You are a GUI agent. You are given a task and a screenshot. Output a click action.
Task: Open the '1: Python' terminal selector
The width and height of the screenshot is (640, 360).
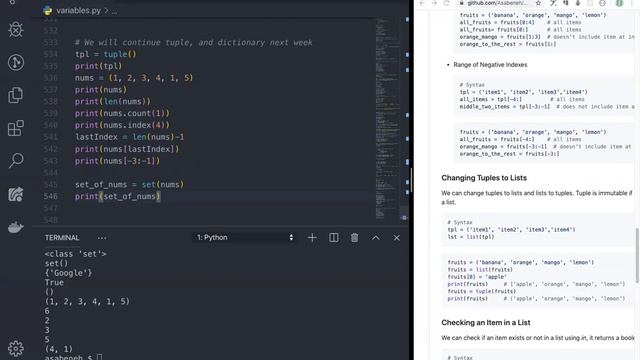coord(244,238)
